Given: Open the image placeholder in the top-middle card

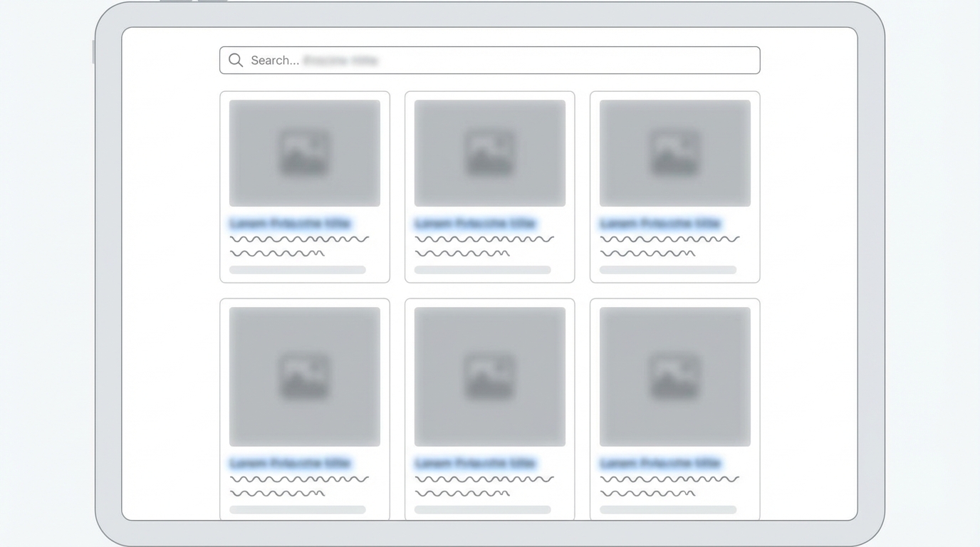Looking at the screenshot, I should 490,153.
